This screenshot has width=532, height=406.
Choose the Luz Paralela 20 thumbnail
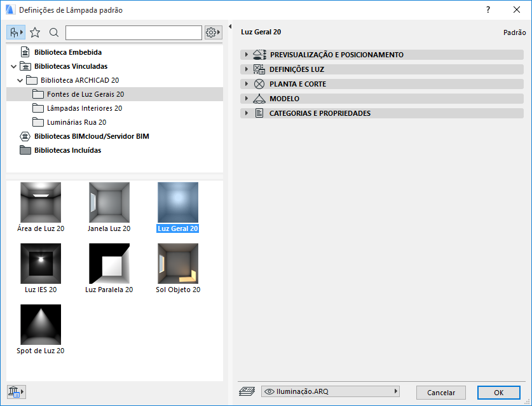coord(109,263)
